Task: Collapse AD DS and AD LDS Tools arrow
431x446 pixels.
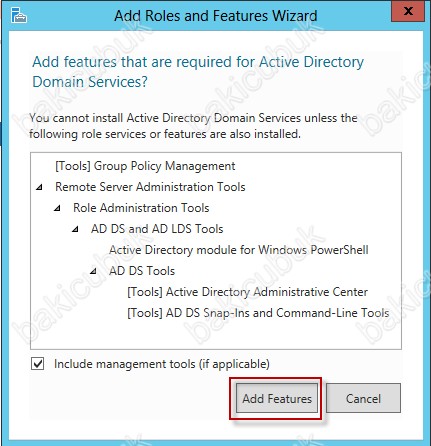Action: click(75, 229)
